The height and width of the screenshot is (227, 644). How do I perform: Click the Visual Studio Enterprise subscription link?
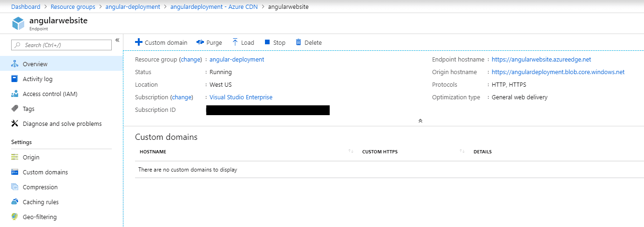[x=241, y=97]
